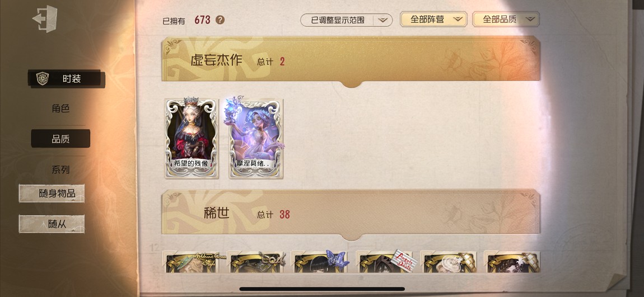644x297 pixels.
Task: Sort by 系列 option
Action: (x=60, y=169)
